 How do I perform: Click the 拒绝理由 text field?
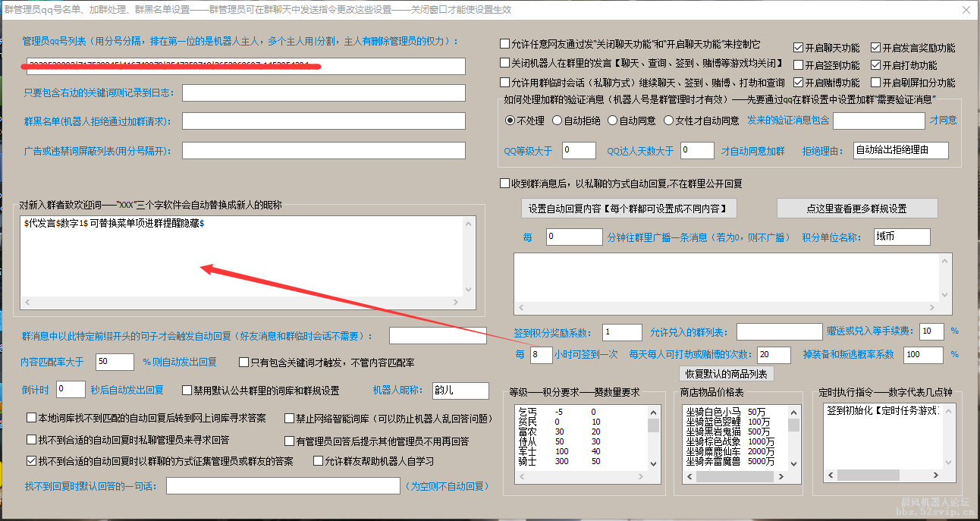900,151
